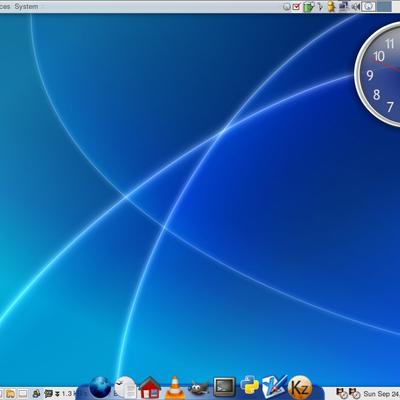Click the green-yellow tray icon in bottom-left panel
This screenshot has width=400, height=400.
pos(37,394)
